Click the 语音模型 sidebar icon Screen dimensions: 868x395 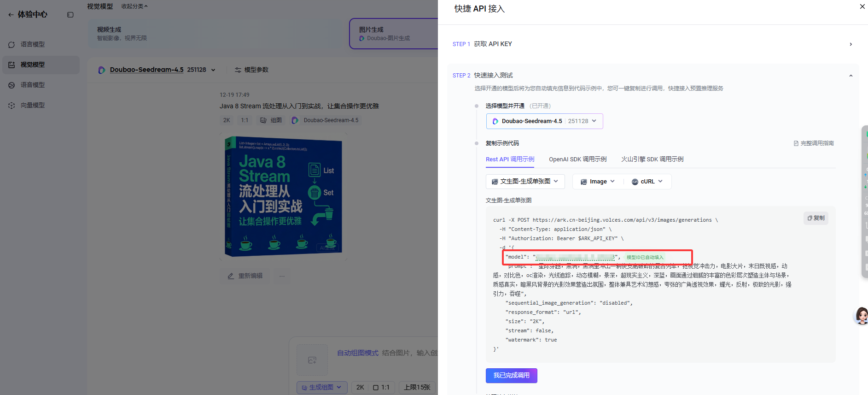coord(12,85)
